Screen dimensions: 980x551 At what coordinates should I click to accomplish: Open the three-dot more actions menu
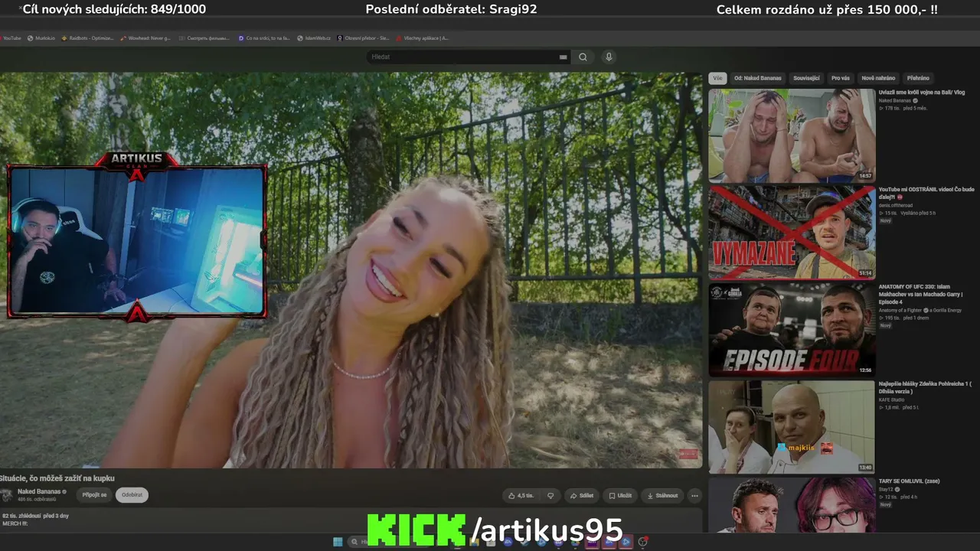point(694,495)
